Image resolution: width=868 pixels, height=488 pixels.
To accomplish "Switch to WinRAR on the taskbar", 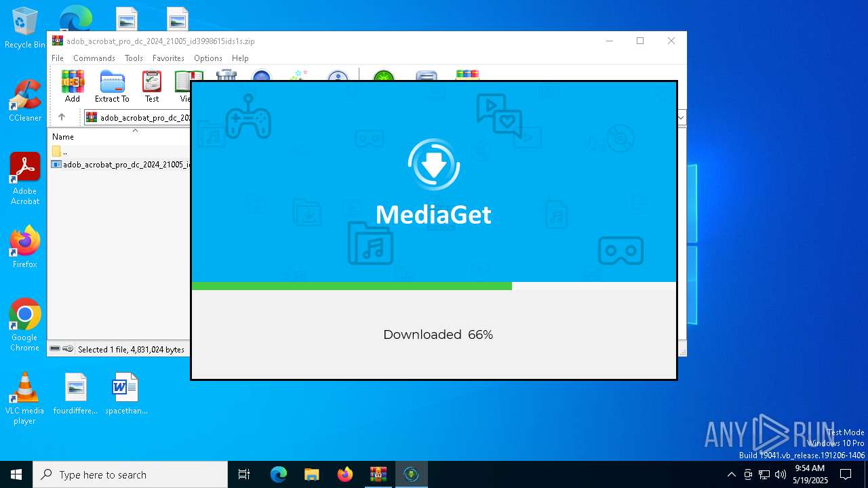I will pos(378,474).
